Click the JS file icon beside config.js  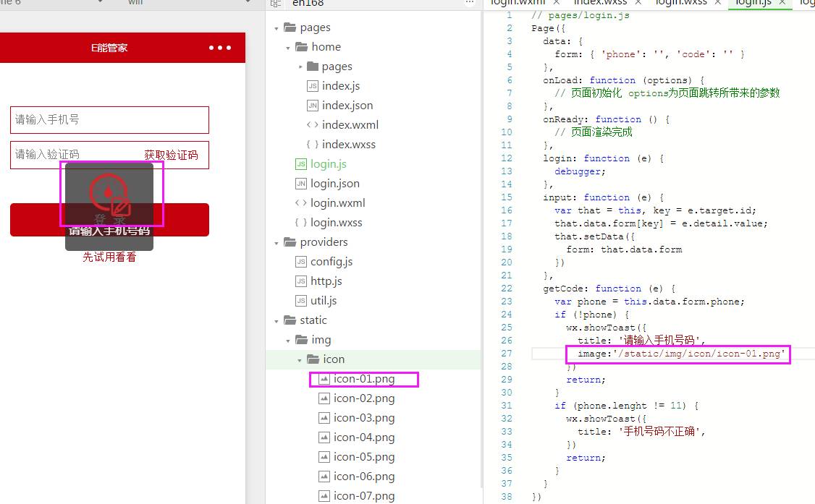pos(301,262)
